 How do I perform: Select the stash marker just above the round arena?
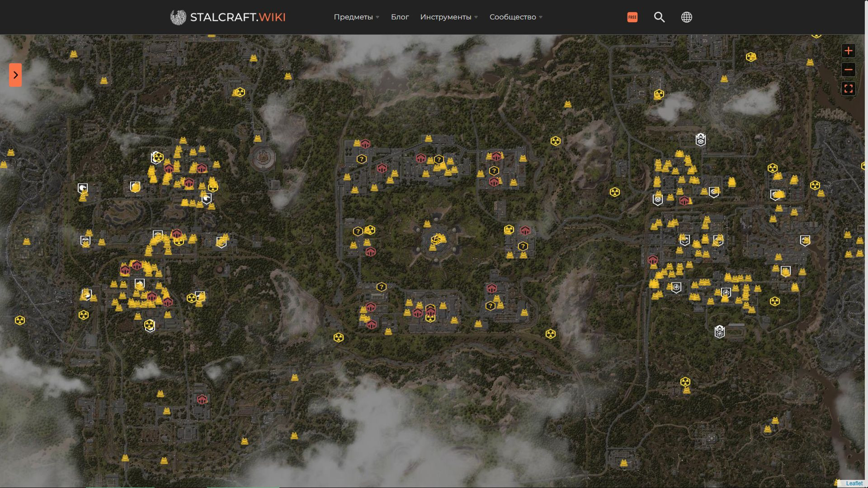point(258,138)
